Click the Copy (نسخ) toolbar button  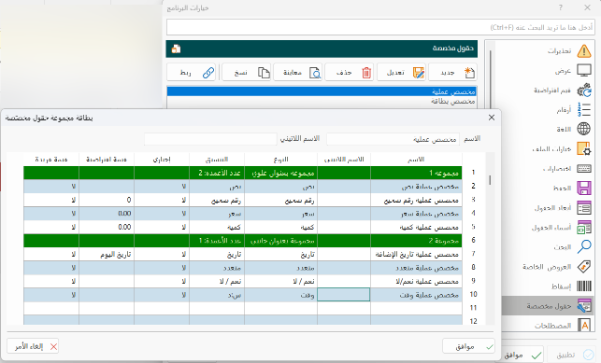(x=246, y=72)
